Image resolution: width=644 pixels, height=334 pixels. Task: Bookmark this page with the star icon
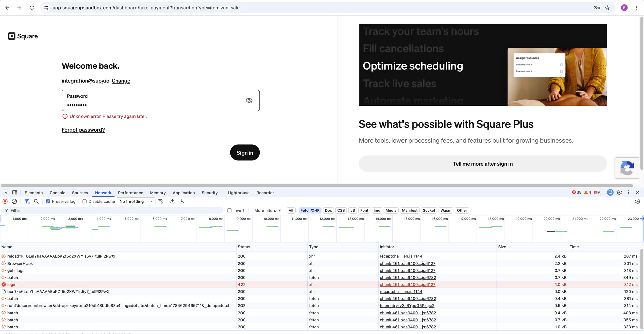coord(607,8)
